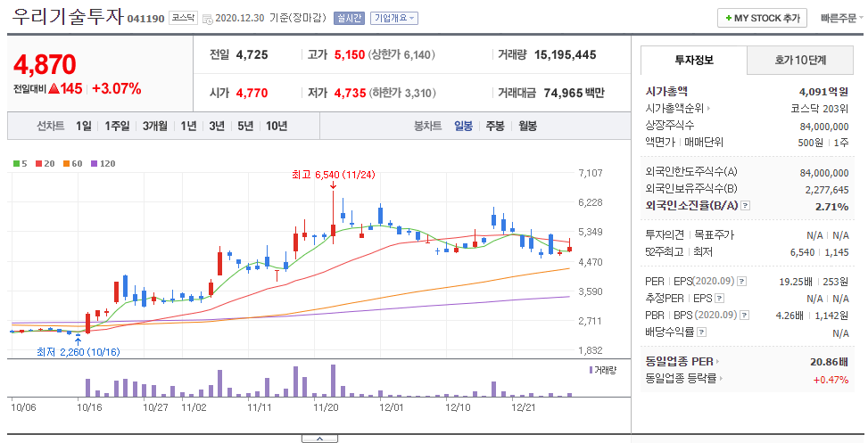This screenshot has width=868, height=443.
Task: Click 동일업종 PER link
Action: (x=679, y=362)
